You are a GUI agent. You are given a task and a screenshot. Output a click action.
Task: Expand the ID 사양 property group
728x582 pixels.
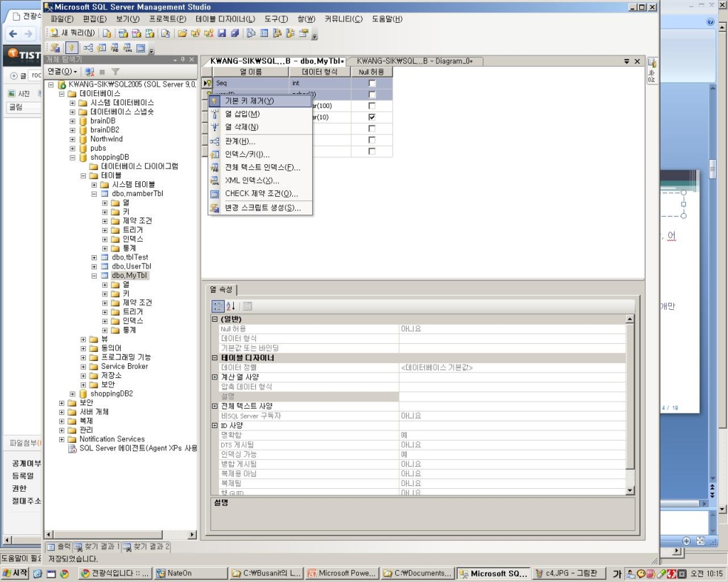pos(215,425)
